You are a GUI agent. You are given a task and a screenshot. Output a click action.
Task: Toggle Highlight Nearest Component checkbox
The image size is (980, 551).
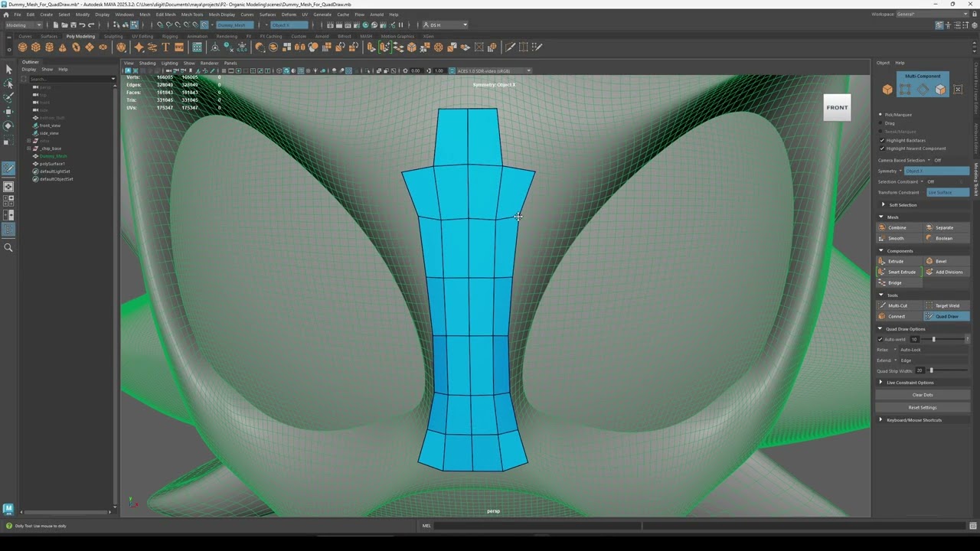(x=882, y=148)
